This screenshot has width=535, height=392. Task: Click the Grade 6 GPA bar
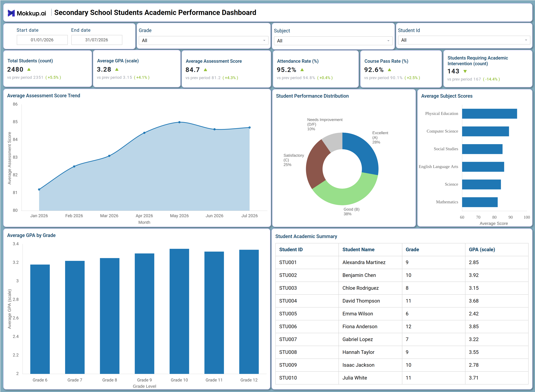coord(40,319)
